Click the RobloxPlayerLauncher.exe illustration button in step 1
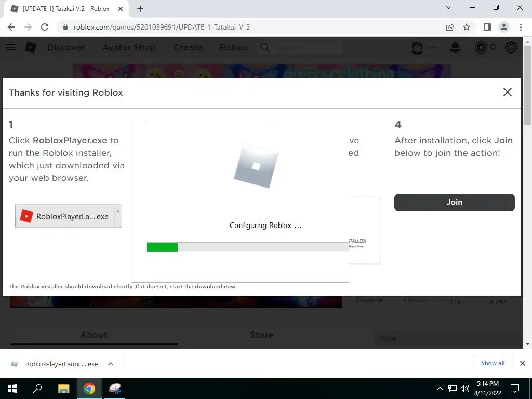Screen dimensions: 532x399 click(64, 216)
